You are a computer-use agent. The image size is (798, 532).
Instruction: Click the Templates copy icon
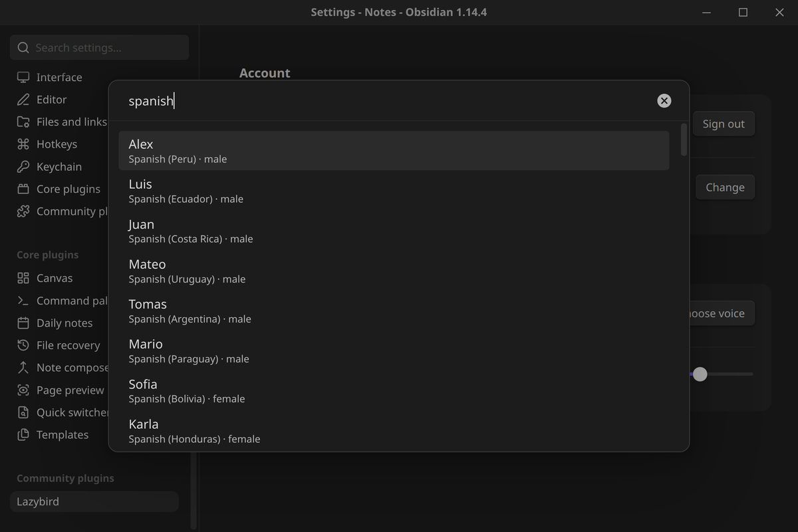(23, 435)
